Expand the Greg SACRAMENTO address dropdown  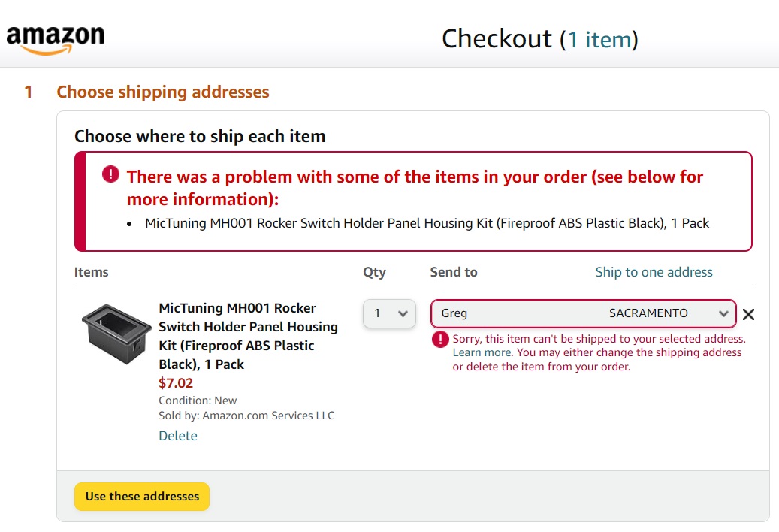[x=583, y=313]
